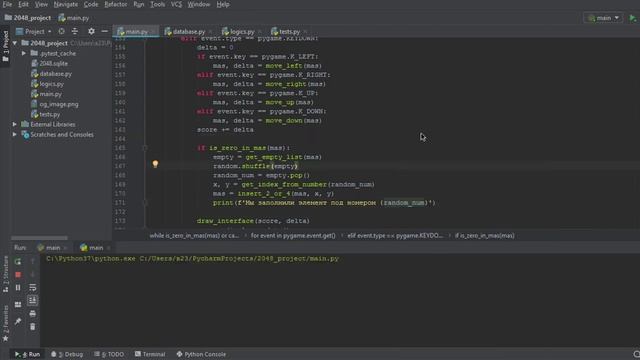Open the Refactor menu
640x360 pixels.
click(116, 4)
